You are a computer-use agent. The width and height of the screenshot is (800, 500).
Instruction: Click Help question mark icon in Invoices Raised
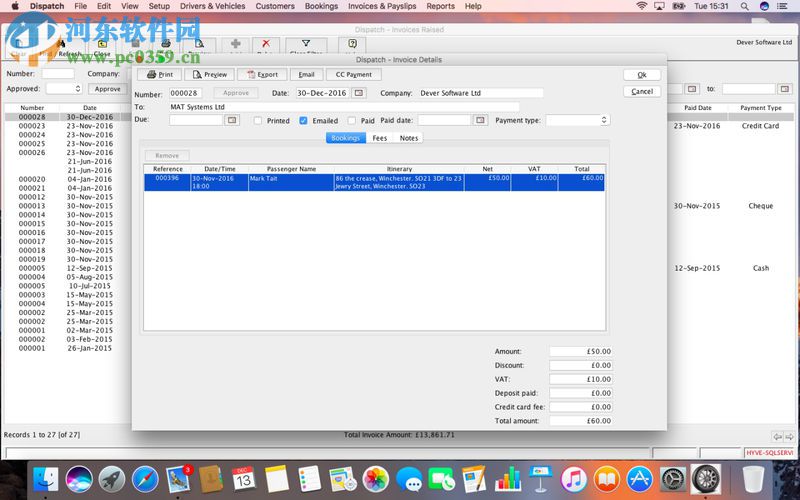352,46
